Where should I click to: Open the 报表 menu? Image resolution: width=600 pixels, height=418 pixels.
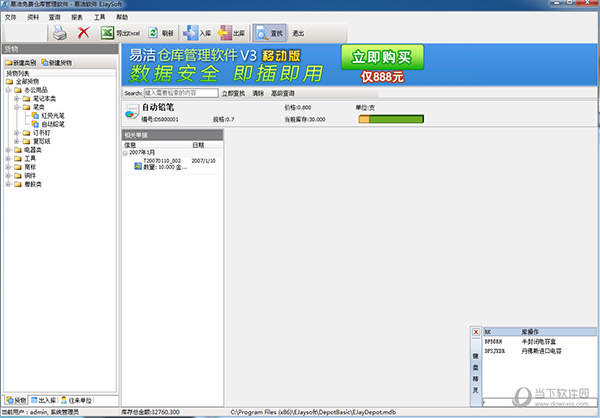77,17
